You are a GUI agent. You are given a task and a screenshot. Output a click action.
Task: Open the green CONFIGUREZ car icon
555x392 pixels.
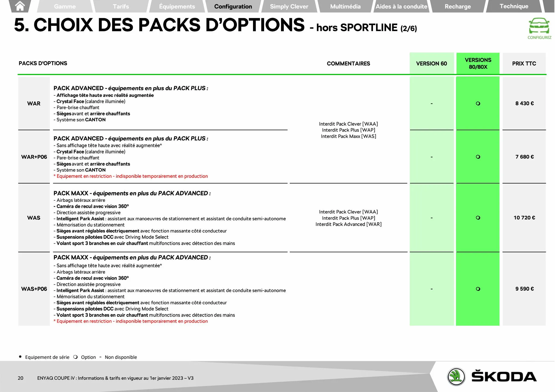pyautogui.click(x=539, y=26)
